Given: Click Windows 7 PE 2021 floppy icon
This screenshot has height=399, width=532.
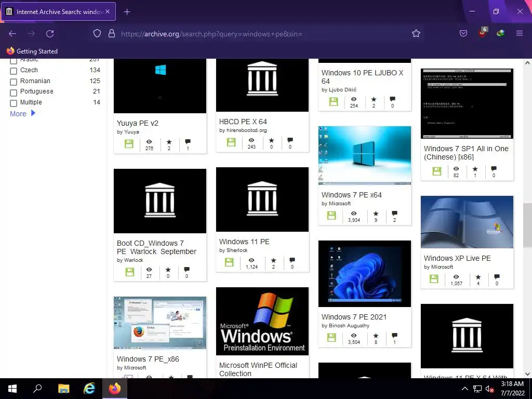Looking at the screenshot, I should tap(331, 338).
